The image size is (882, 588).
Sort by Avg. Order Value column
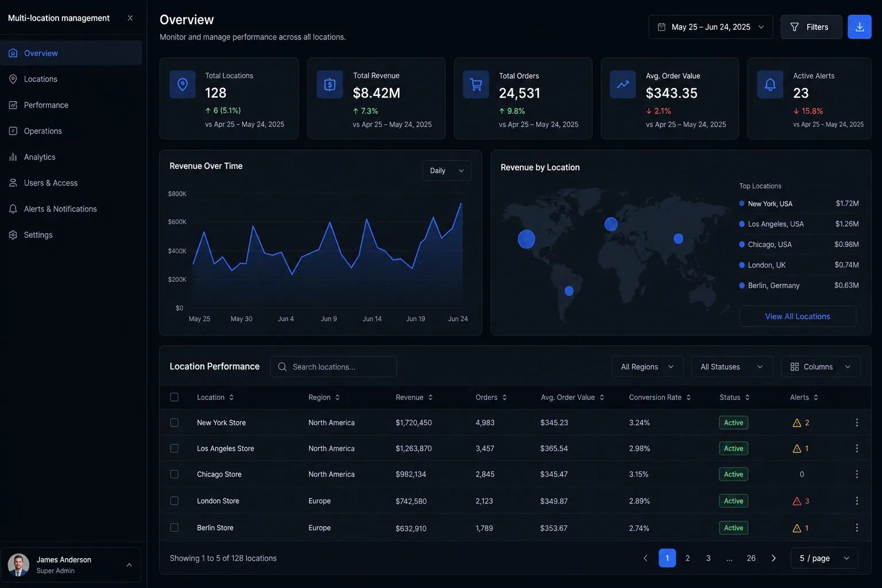pyautogui.click(x=572, y=397)
